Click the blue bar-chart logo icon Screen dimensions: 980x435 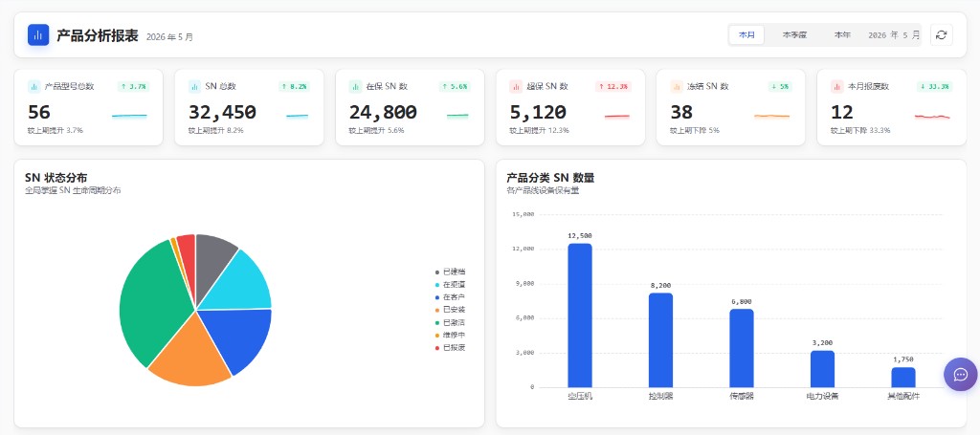[x=38, y=35]
